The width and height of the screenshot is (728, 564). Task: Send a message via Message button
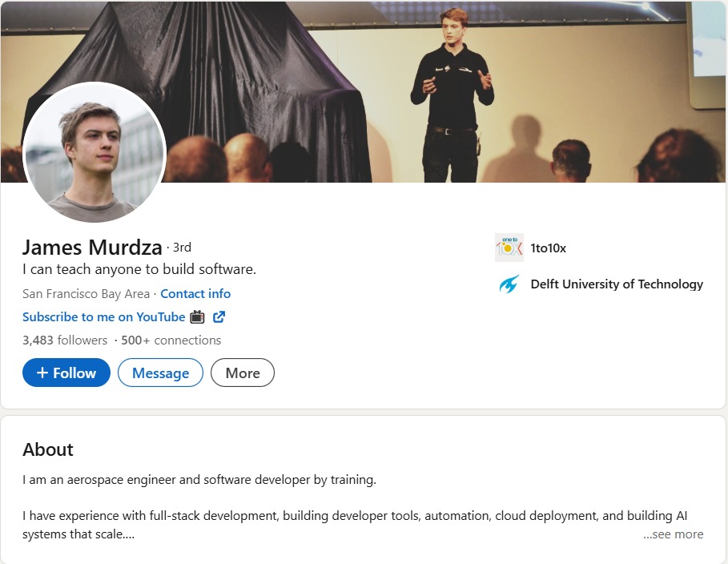pyautogui.click(x=160, y=373)
